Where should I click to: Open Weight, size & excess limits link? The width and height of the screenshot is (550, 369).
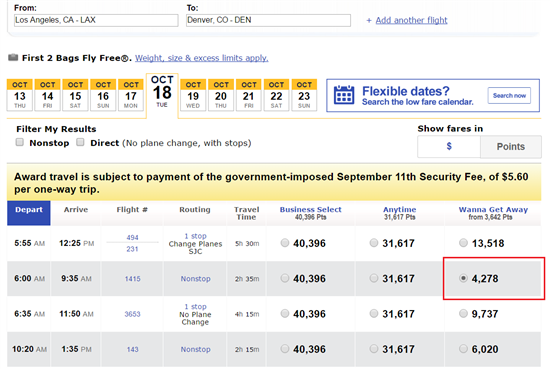202,58
